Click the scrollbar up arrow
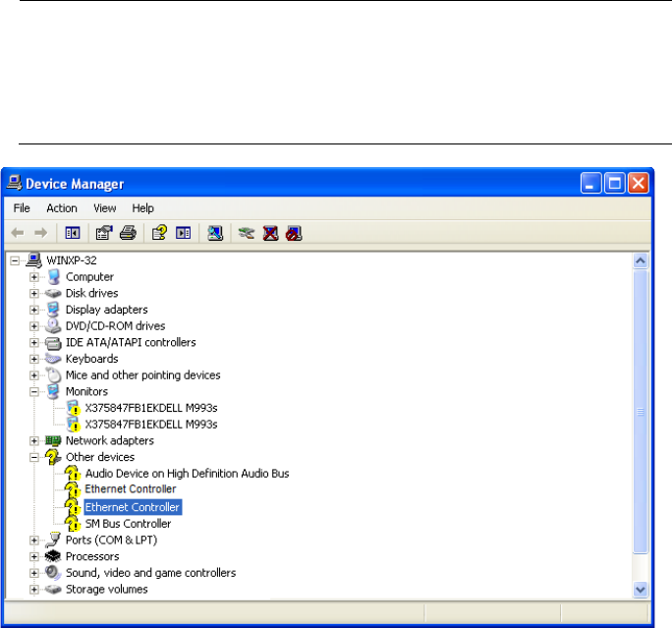The height and width of the screenshot is (628, 672). pos(641,260)
